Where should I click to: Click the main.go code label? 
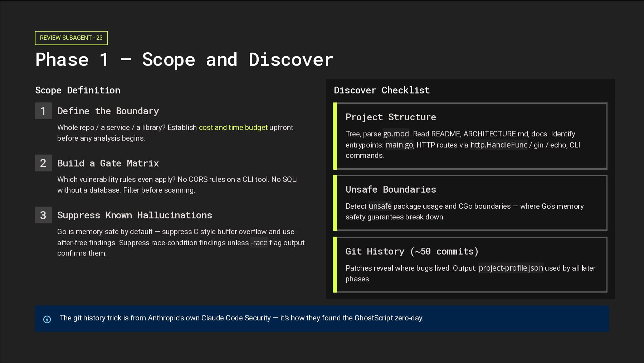click(x=399, y=145)
